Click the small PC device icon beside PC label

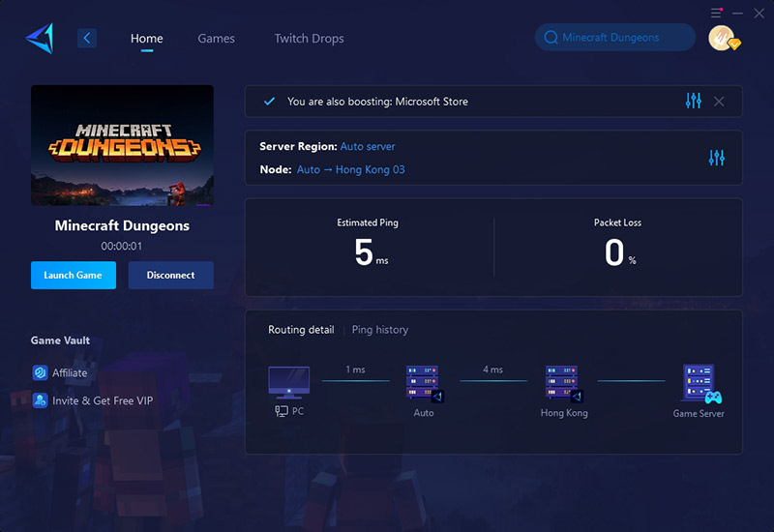pyautogui.click(x=282, y=411)
